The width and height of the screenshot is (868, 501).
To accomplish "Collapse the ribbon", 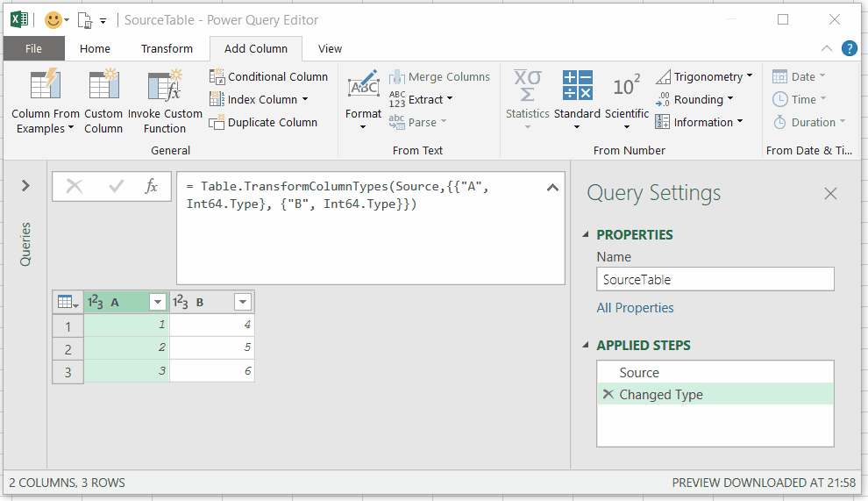I will click(827, 48).
